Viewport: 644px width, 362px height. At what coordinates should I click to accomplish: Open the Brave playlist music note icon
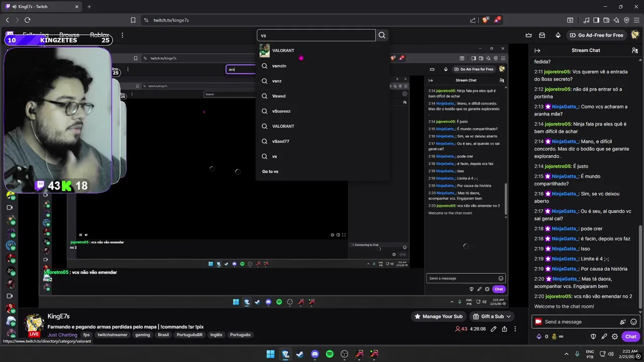587,20
